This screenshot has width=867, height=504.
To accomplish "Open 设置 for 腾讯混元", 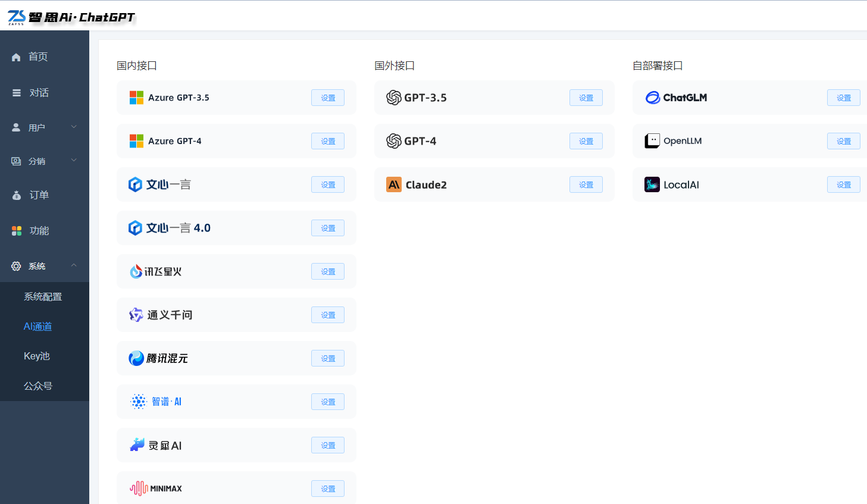I will click(x=328, y=358).
